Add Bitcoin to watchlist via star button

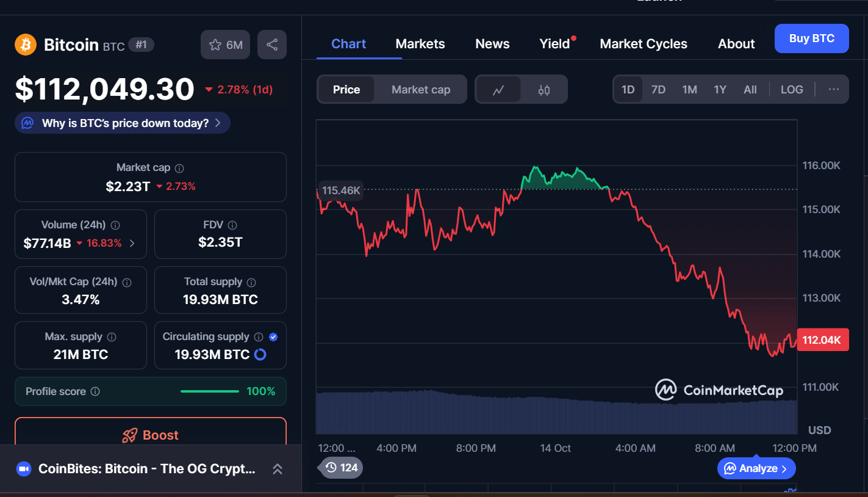(x=225, y=45)
